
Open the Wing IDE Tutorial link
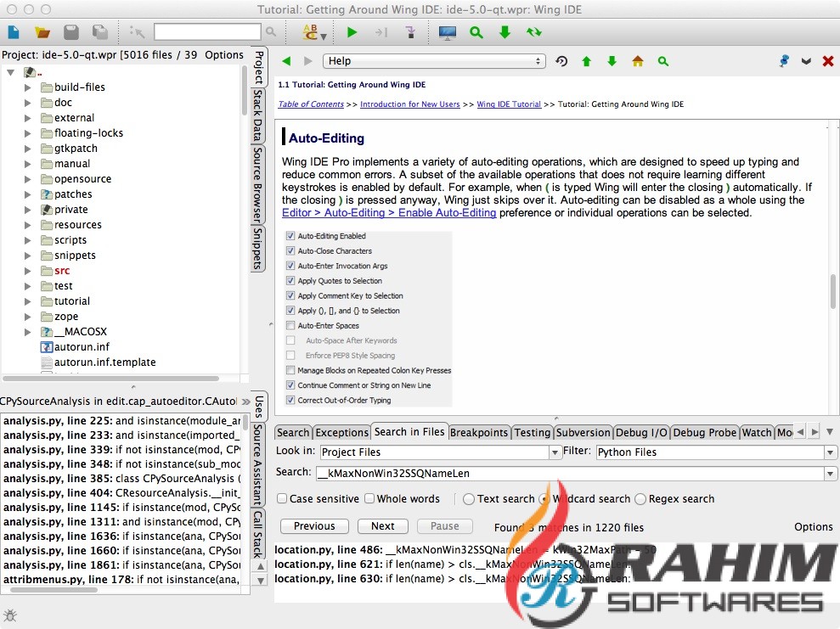click(509, 104)
